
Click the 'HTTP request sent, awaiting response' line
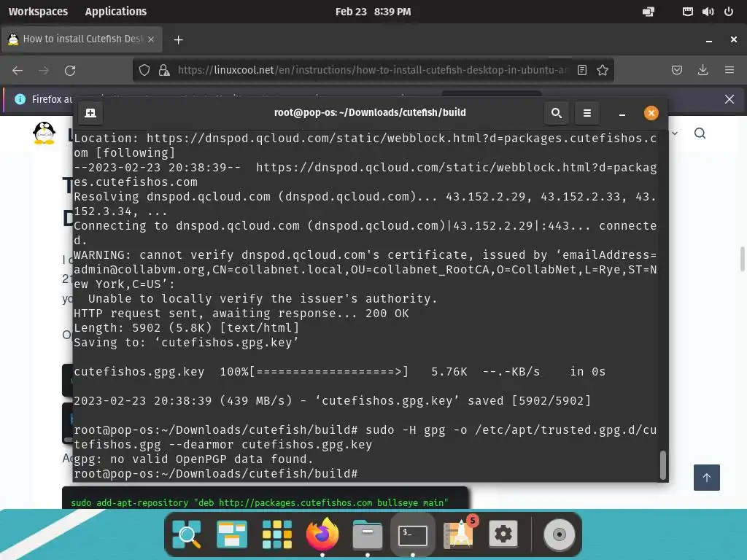pyautogui.click(x=241, y=314)
